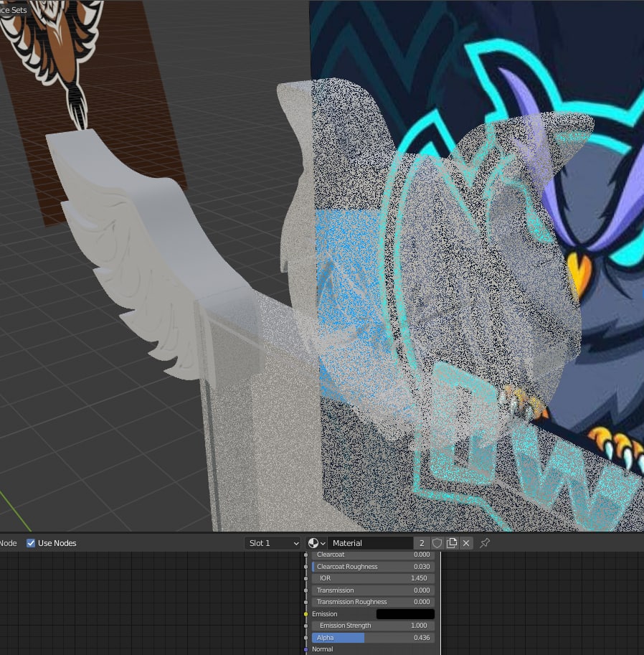Click the Clearcoat Roughness input socket
Image resolution: width=644 pixels, height=655 pixels.
306,567
